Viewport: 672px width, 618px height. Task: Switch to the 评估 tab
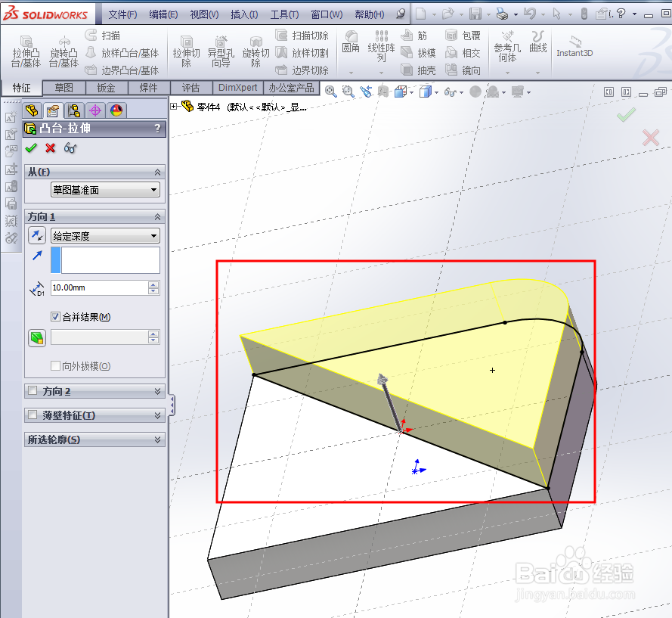[x=191, y=88]
